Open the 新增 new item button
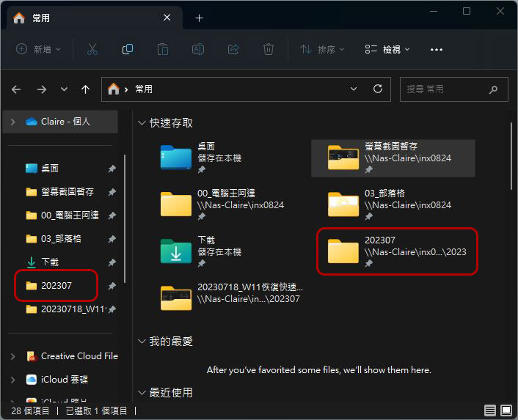 [x=38, y=50]
